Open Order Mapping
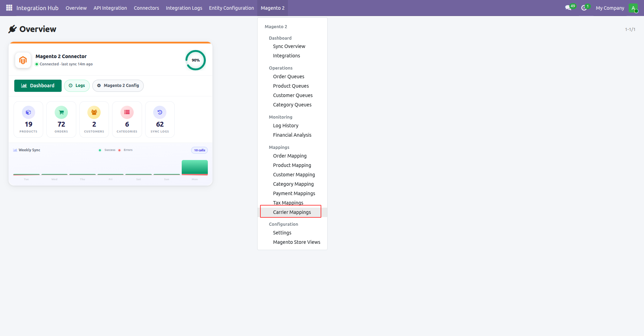 point(292,156)
